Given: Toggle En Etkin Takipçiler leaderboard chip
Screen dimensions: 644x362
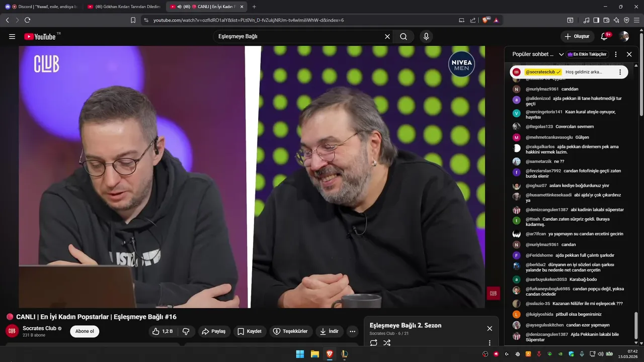Looking at the screenshot, I should (x=587, y=54).
